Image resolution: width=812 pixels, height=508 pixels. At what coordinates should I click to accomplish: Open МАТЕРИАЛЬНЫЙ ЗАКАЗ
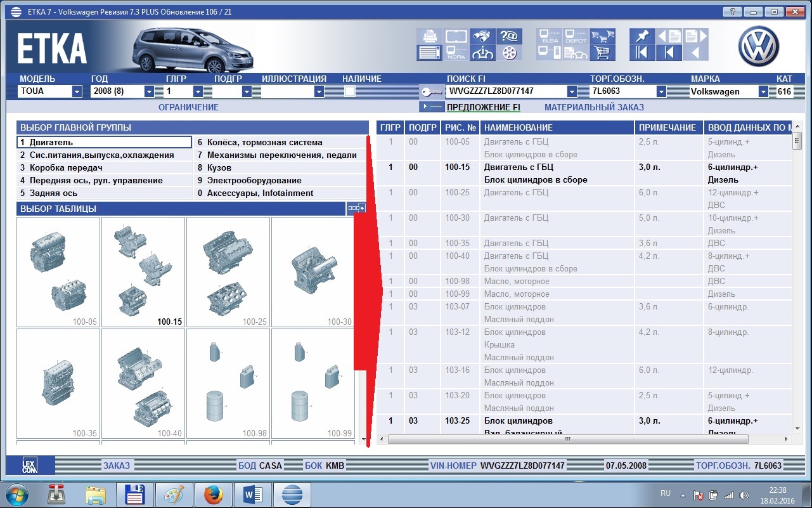[x=594, y=107]
